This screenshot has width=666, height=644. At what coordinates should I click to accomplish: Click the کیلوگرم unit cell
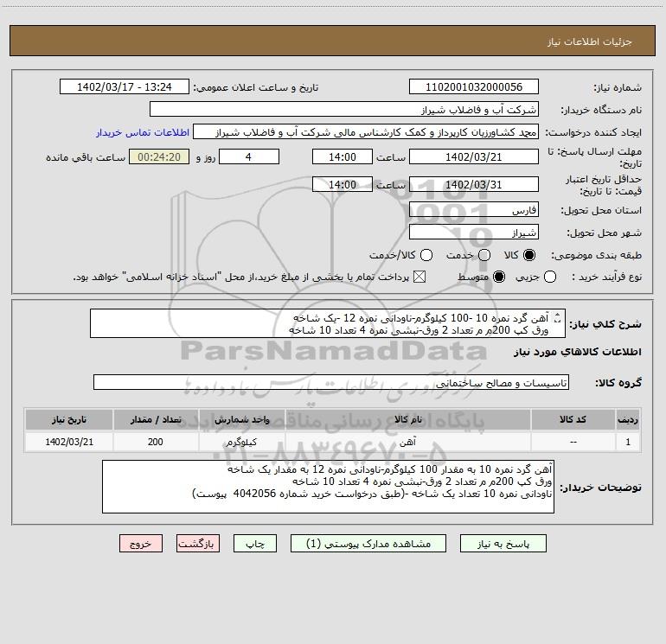coord(241,442)
